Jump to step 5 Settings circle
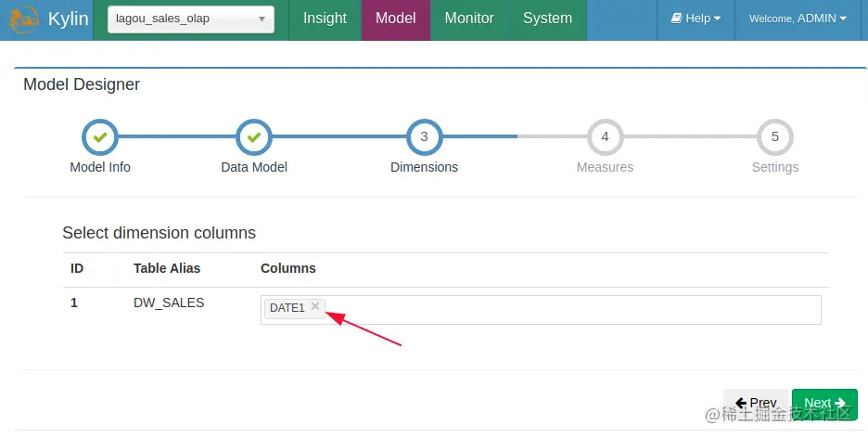 point(775,137)
